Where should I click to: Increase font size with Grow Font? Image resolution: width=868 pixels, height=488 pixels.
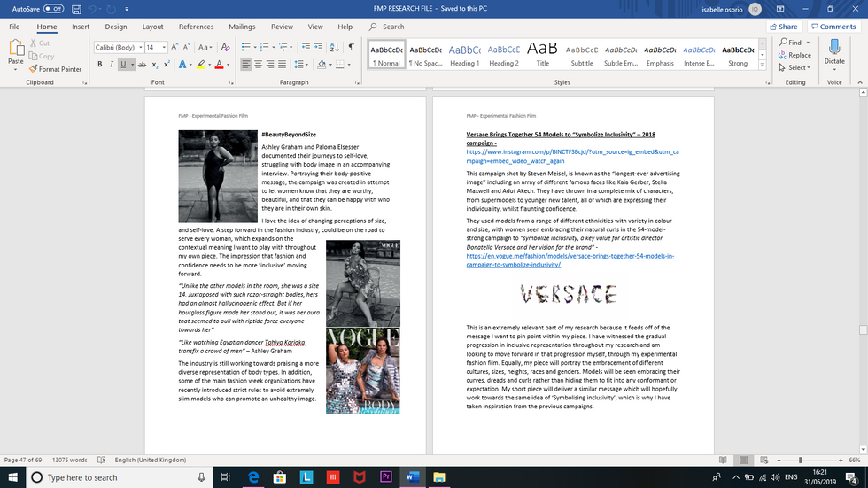174,47
